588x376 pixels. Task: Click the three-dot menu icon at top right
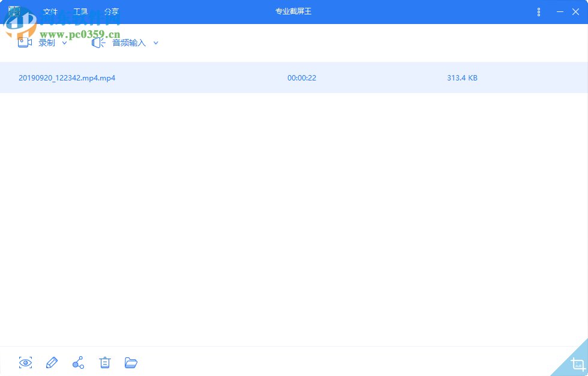coord(538,11)
